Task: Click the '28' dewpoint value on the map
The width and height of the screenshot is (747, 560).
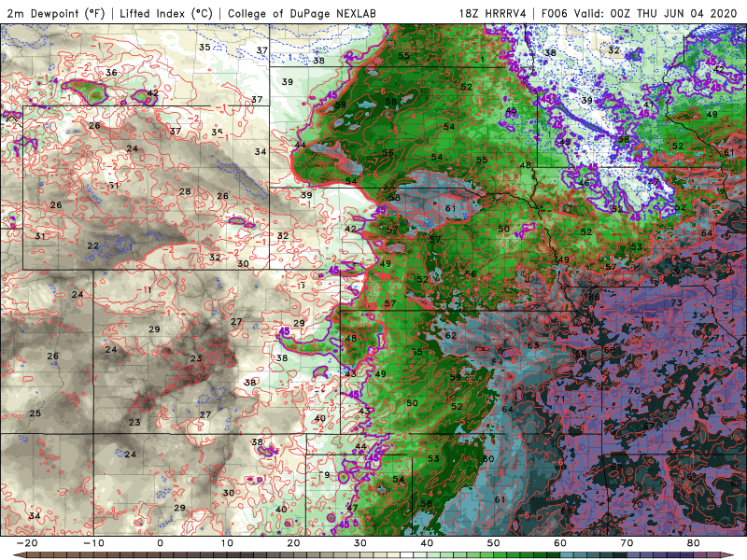Action: point(185,191)
